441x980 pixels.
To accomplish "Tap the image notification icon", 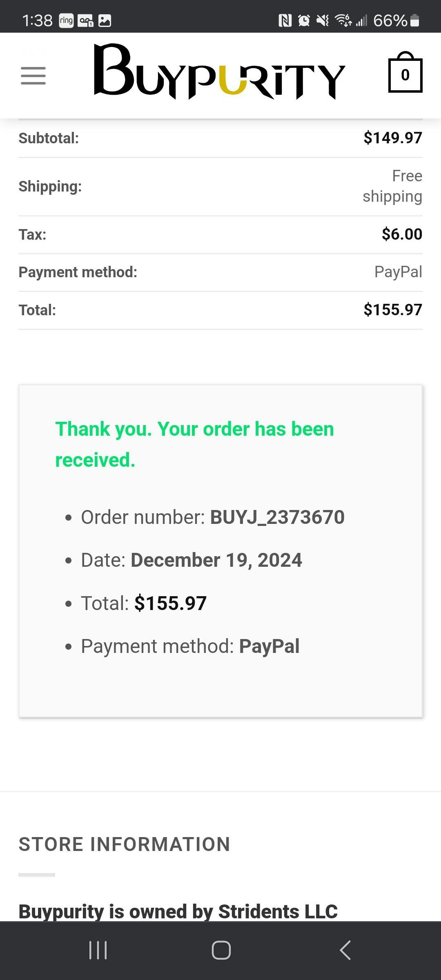I will (x=105, y=20).
